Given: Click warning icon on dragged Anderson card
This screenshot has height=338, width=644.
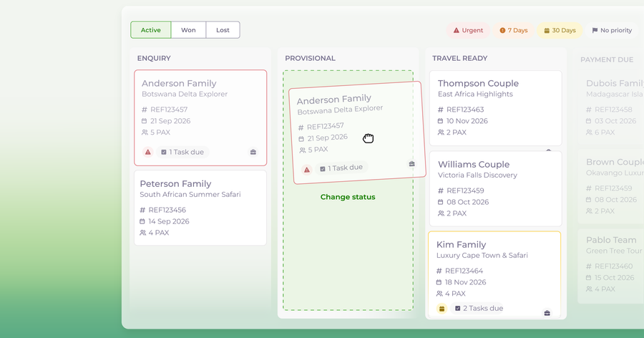Looking at the screenshot, I should 306,170.
